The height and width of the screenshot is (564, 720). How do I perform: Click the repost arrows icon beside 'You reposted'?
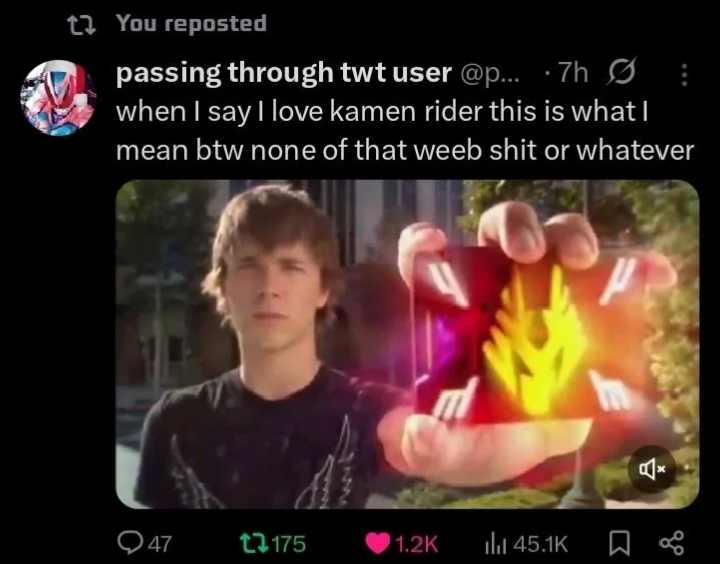point(82,25)
